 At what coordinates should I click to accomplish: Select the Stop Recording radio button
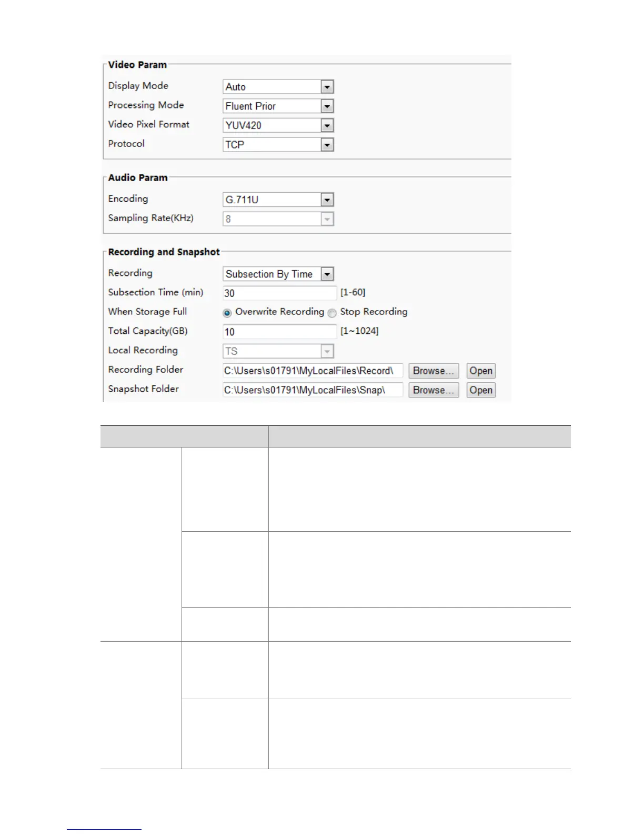click(332, 313)
